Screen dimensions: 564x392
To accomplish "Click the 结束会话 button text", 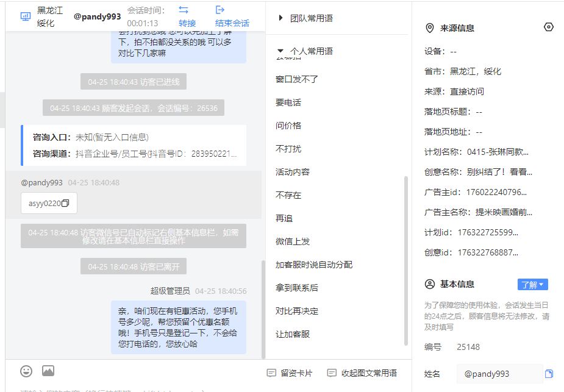I will [x=232, y=23].
